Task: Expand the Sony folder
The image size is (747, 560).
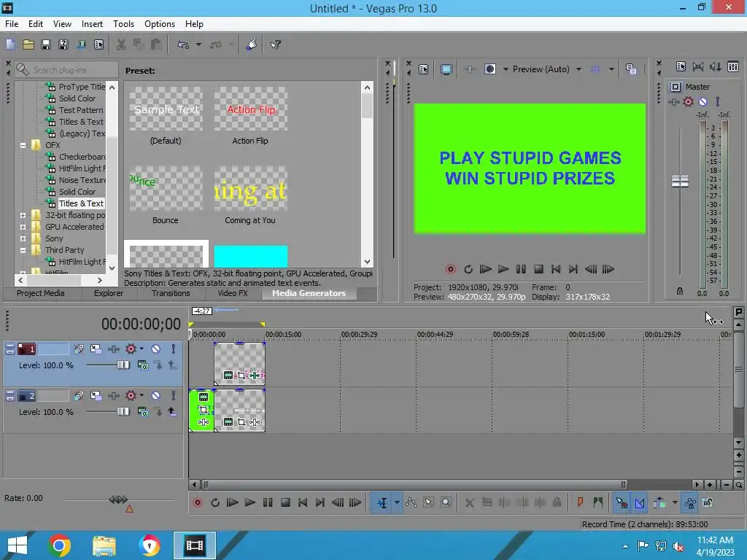Action: [x=23, y=238]
